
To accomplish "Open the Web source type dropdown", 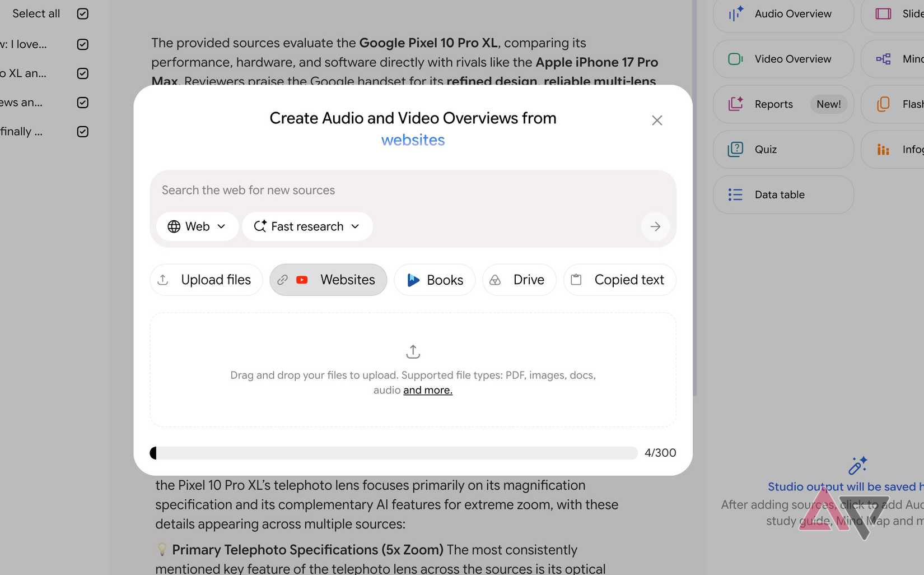I will 197,226.
